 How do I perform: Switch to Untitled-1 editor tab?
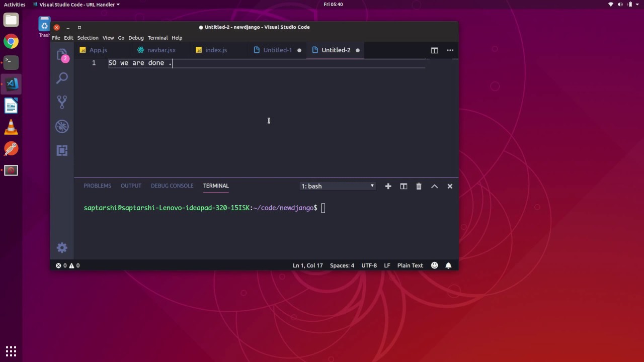(x=277, y=50)
